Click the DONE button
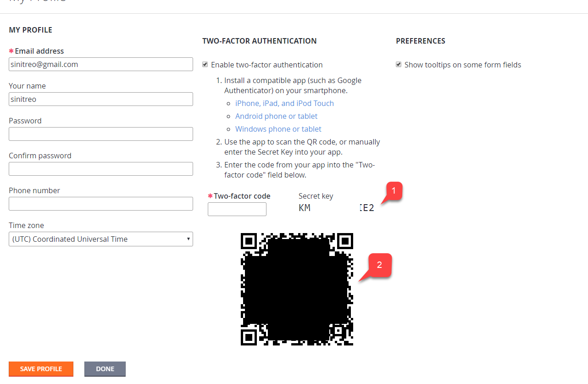The width and height of the screenshot is (588, 384). click(105, 369)
